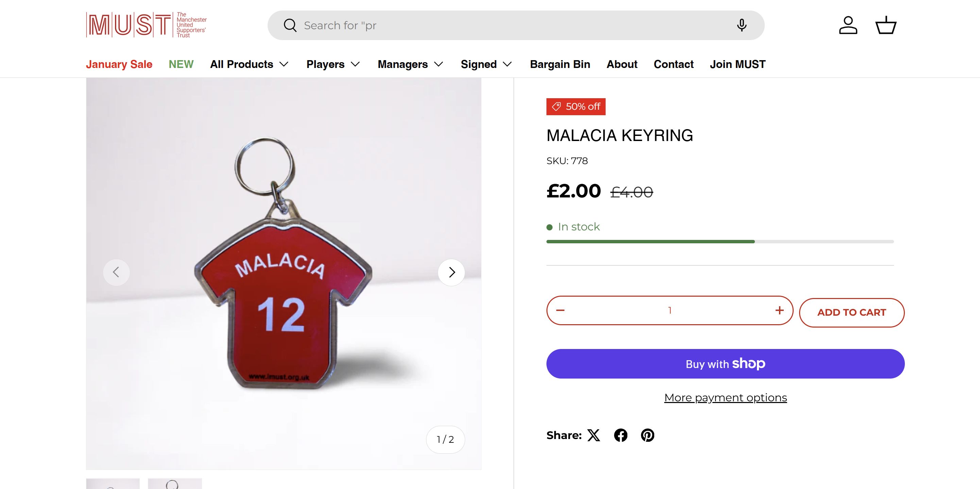Viewport: 980px width, 489px height.
Task: Open the Managers dropdown menu
Action: (410, 64)
